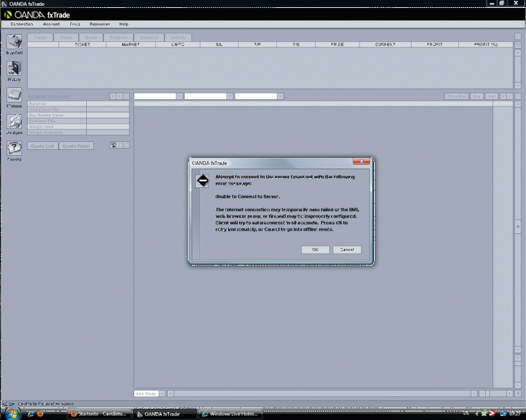The width and height of the screenshot is (526, 420).
Task: Expand the first chart dropdown
Action: pyautogui.click(x=179, y=96)
